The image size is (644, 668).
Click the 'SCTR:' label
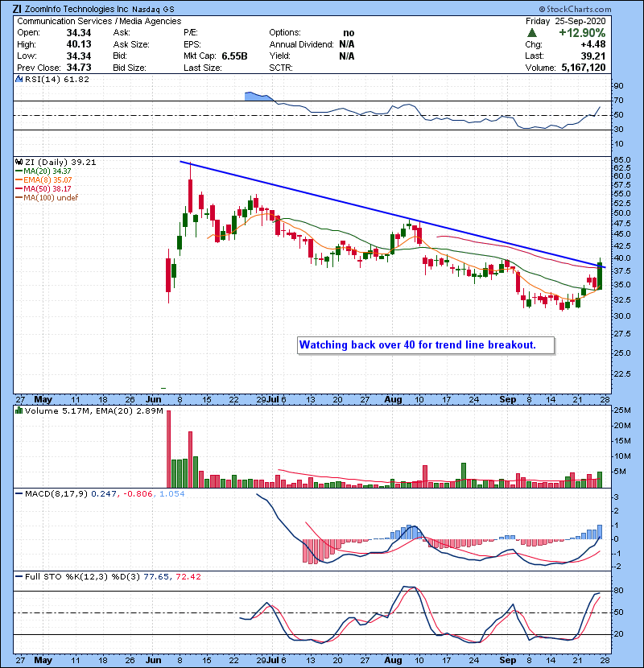(x=281, y=68)
